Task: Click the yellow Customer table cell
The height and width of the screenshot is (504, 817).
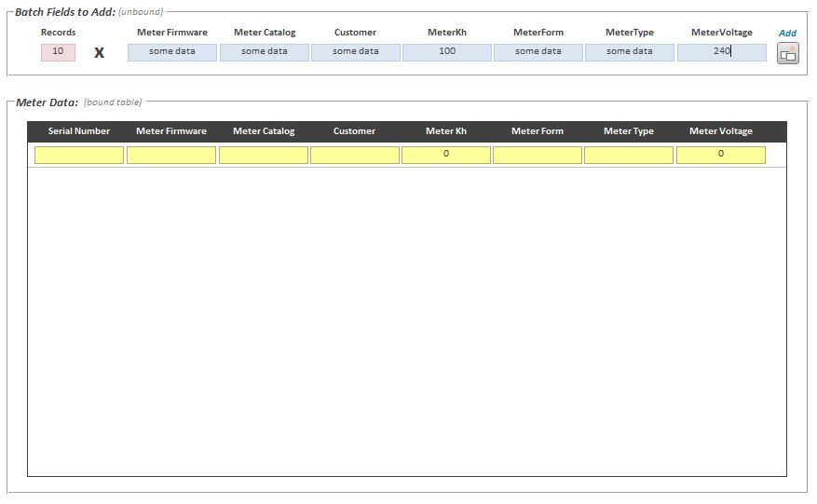Action: 355,155
